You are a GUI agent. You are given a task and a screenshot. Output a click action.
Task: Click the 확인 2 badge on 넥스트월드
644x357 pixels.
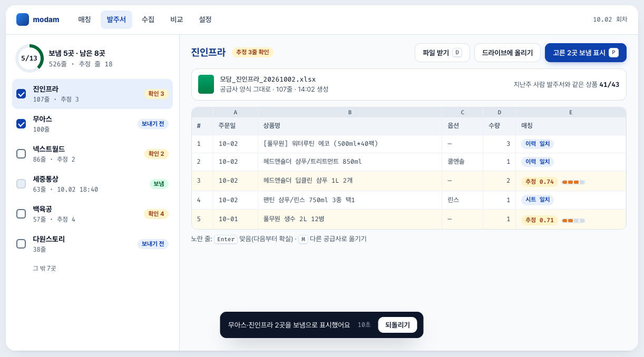[x=157, y=154]
